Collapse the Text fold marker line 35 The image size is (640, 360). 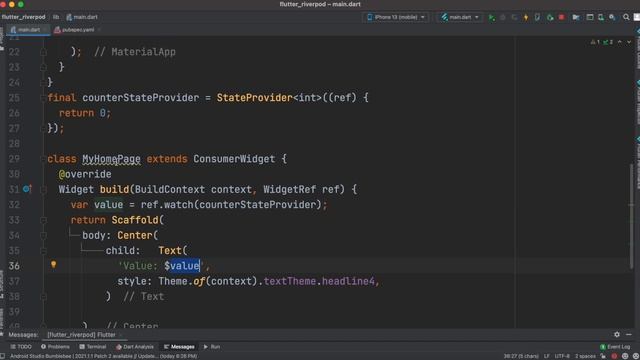point(43,251)
